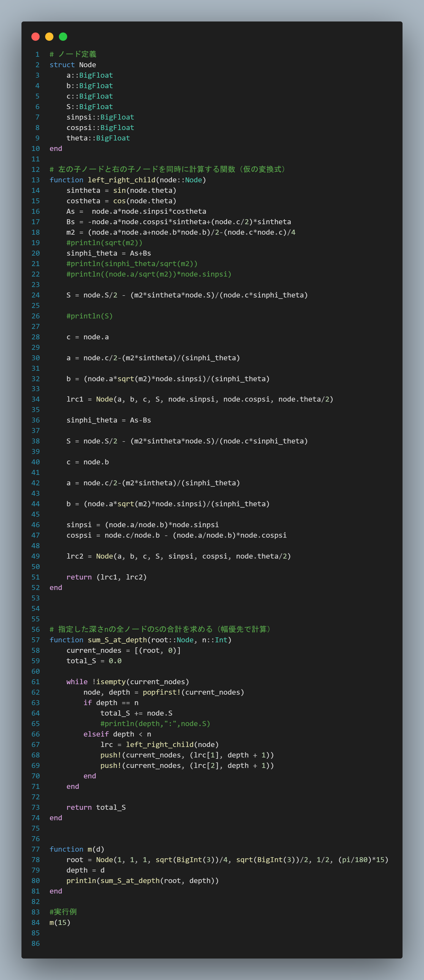Click the yellow minimize dot

pyautogui.click(x=49, y=37)
